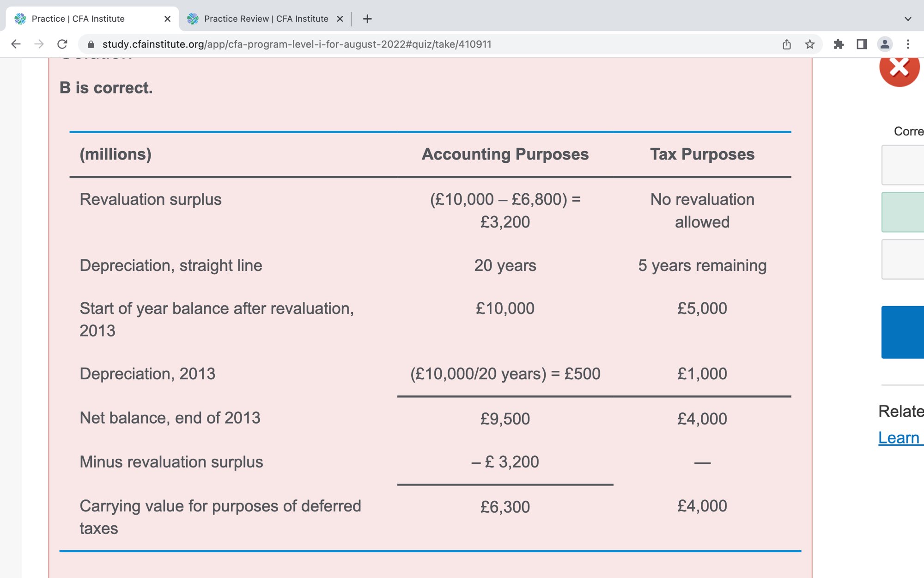Screen dimensions: 924x578
Task: Click the address bar URL
Action: pyautogui.click(x=297, y=44)
